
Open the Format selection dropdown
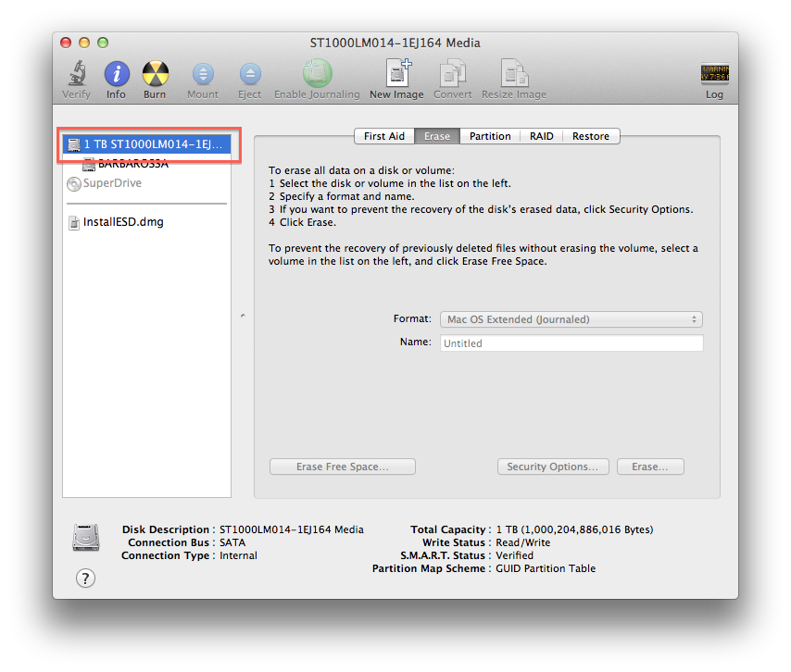(x=571, y=318)
